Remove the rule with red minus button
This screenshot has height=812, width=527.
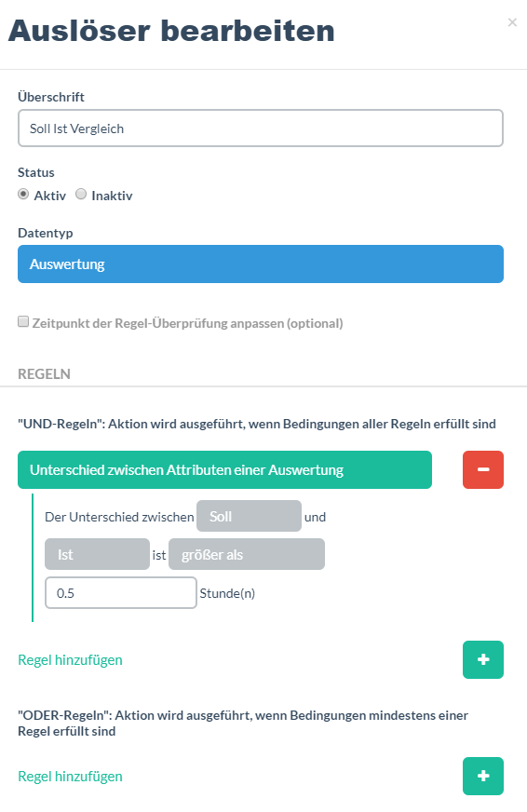pyautogui.click(x=483, y=469)
